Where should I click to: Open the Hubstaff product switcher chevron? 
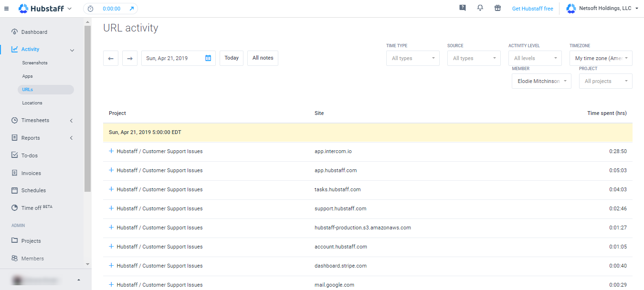pyautogui.click(x=70, y=9)
